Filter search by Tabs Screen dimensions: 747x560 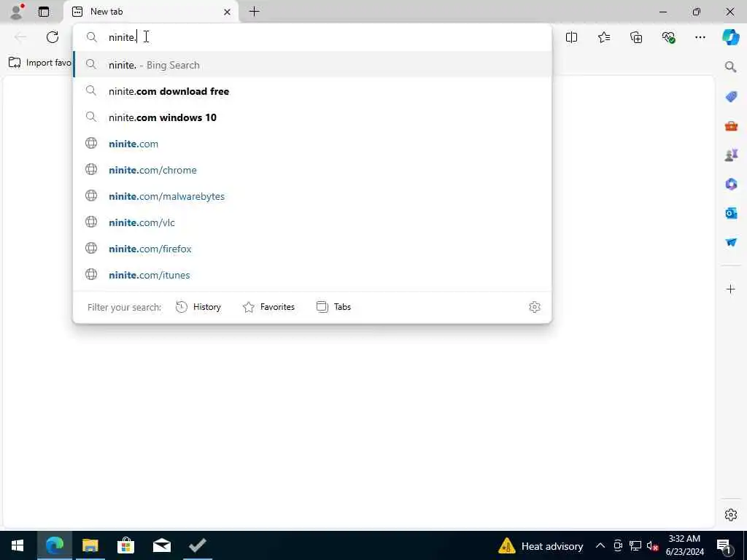click(x=333, y=307)
